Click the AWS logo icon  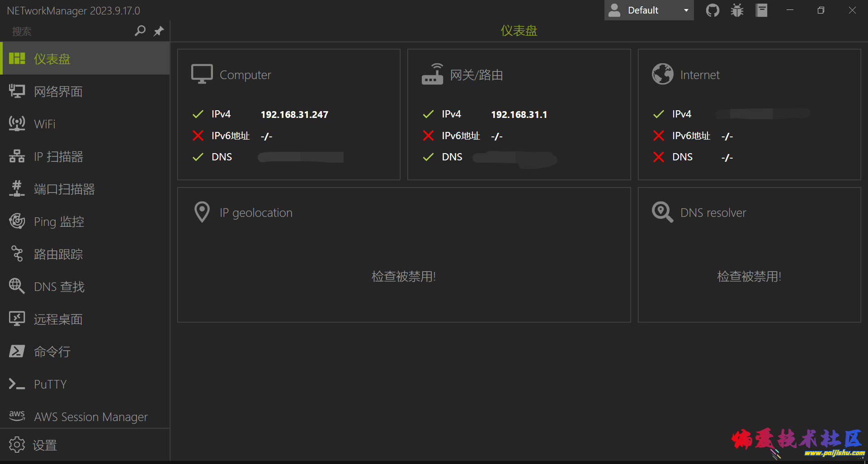pyautogui.click(x=17, y=416)
